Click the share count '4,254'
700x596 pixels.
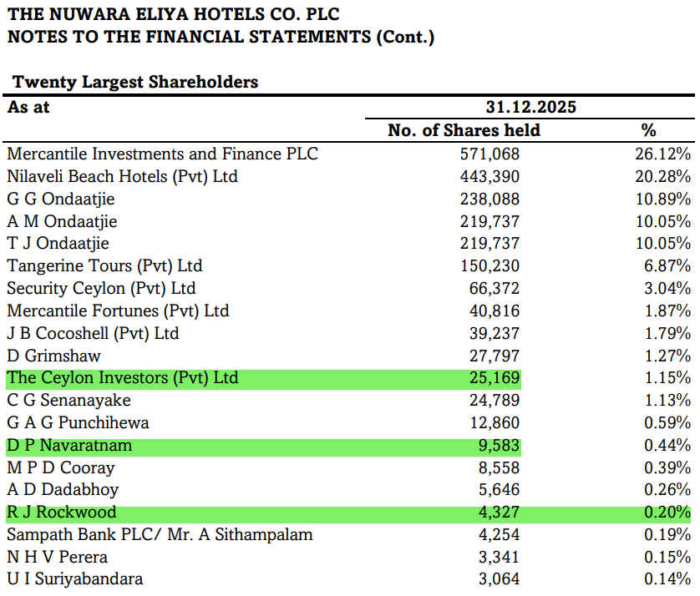click(499, 535)
